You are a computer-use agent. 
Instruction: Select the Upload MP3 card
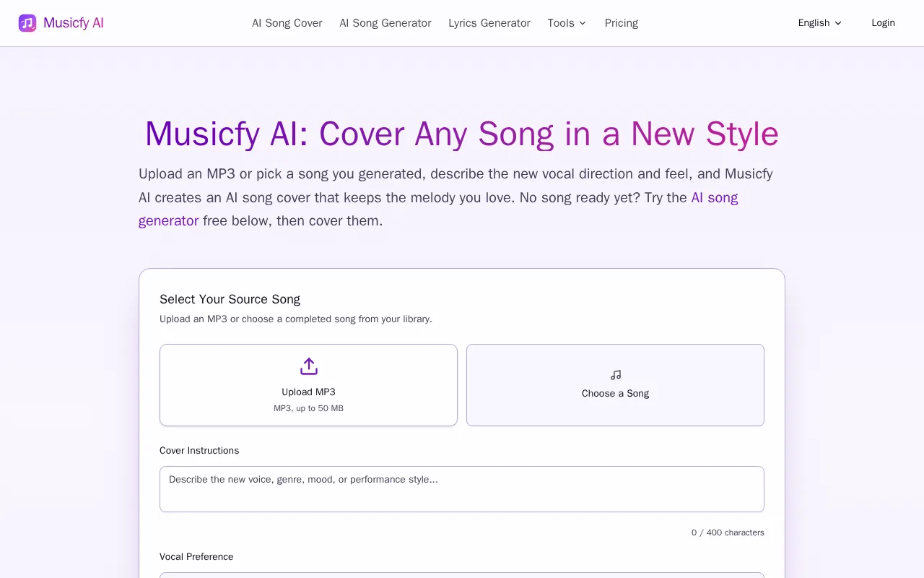point(308,385)
